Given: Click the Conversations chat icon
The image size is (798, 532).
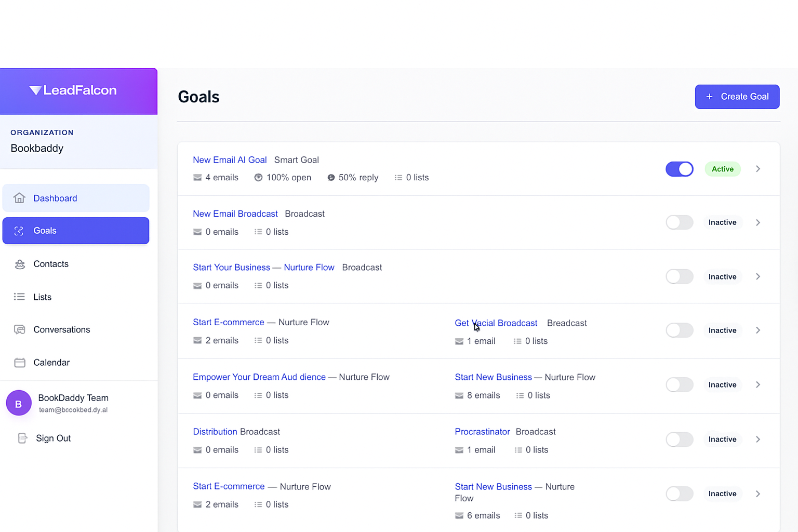Looking at the screenshot, I should [x=20, y=330].
